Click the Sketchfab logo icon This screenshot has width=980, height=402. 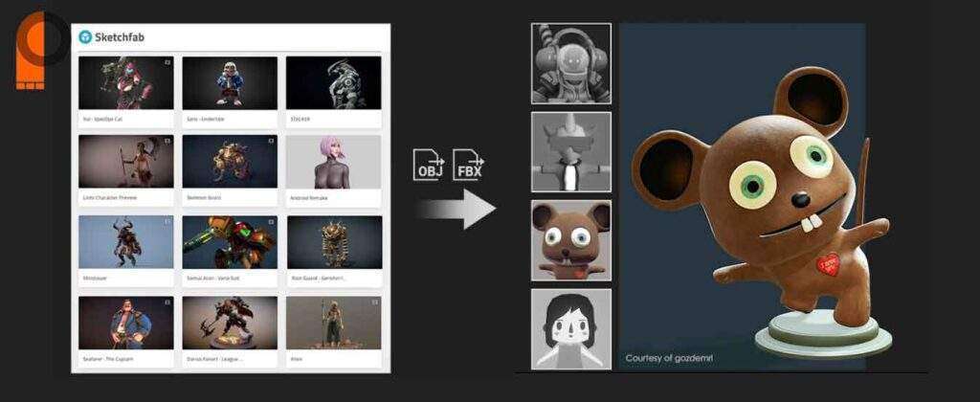[x=86, y=37]
